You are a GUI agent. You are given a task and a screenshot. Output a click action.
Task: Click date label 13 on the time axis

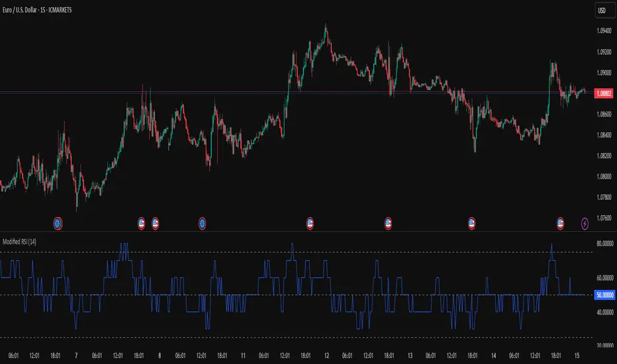(x=411, y=355)
